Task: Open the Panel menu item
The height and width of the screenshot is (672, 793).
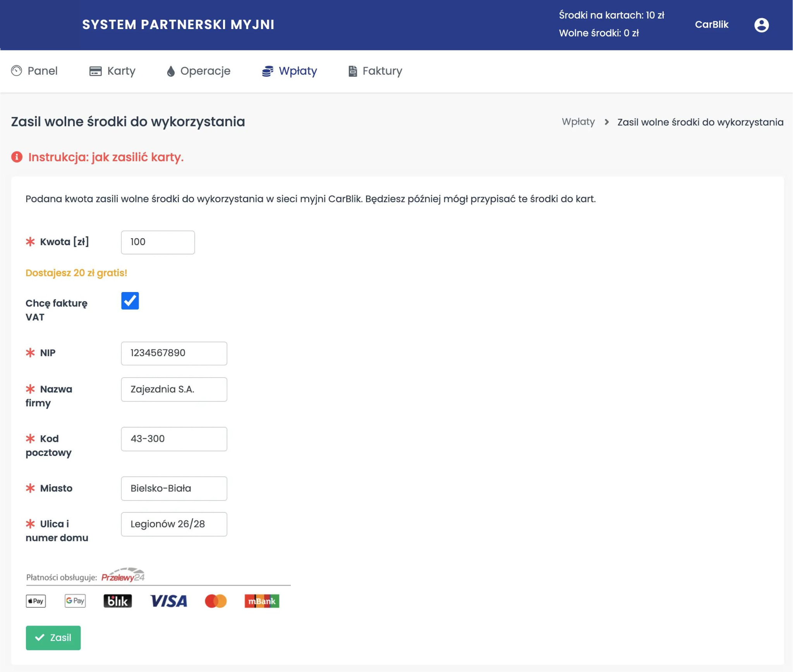Action: point(34,71)
